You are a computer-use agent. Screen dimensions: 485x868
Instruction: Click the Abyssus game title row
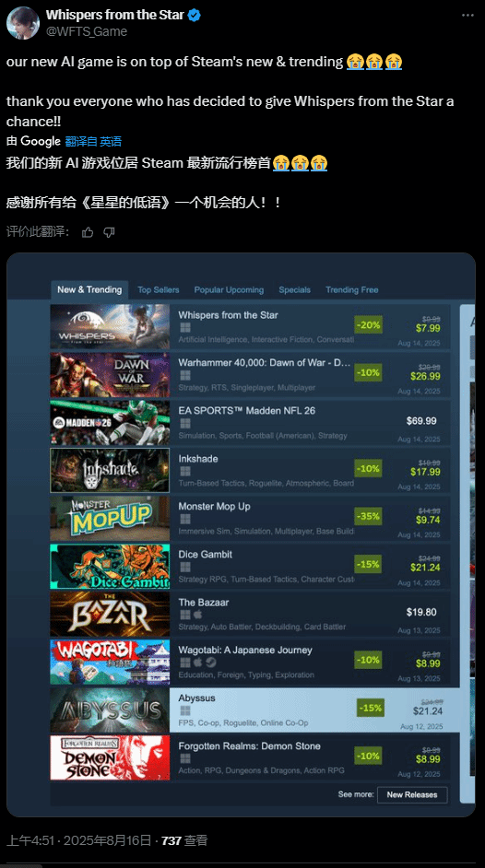tap(254, 710)
